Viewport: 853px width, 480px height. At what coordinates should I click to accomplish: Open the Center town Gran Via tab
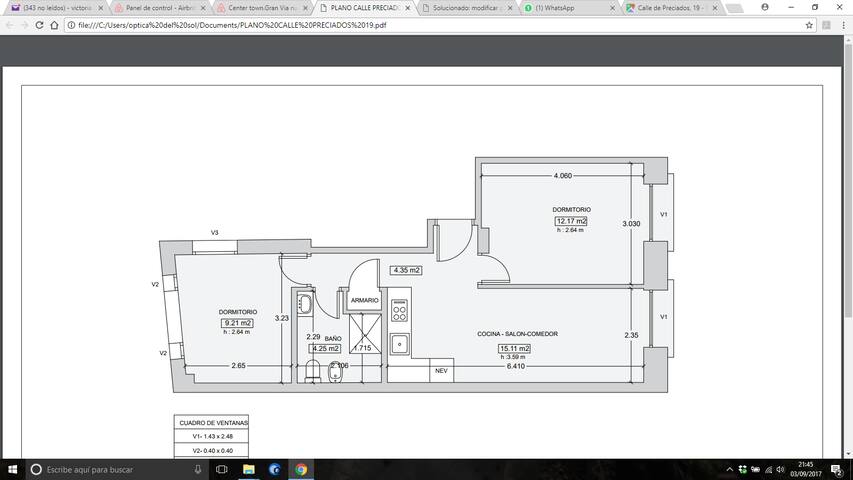257,8
